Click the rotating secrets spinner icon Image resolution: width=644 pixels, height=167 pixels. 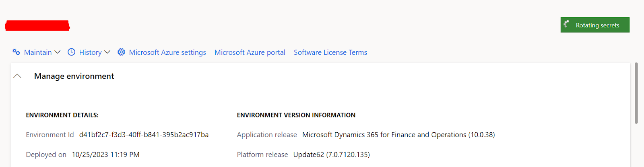tap(566, 25)
